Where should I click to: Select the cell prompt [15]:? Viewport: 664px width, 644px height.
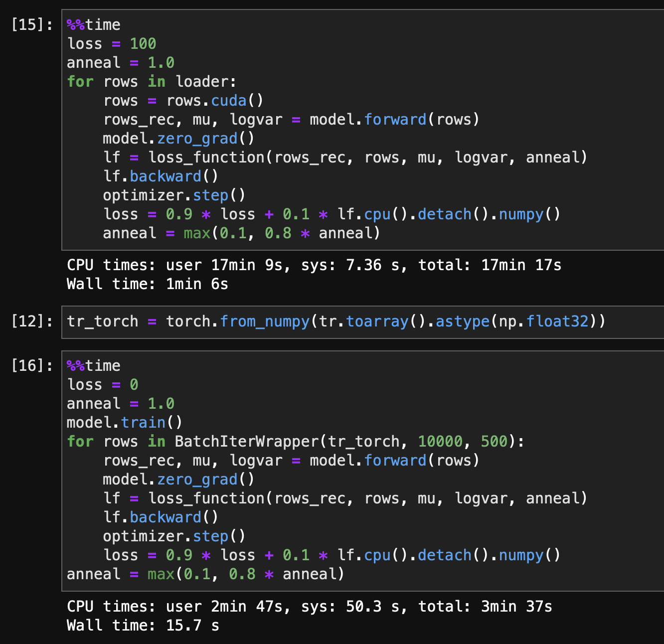[32, 24]
